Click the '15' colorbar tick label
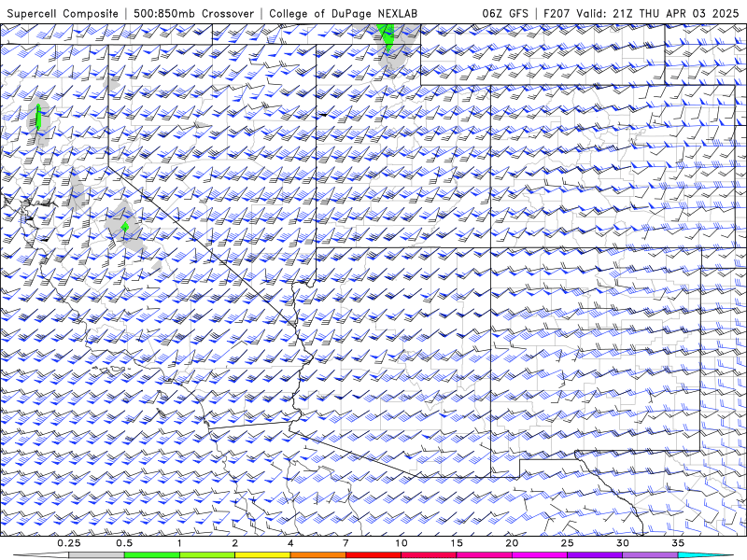 (457, 543)
